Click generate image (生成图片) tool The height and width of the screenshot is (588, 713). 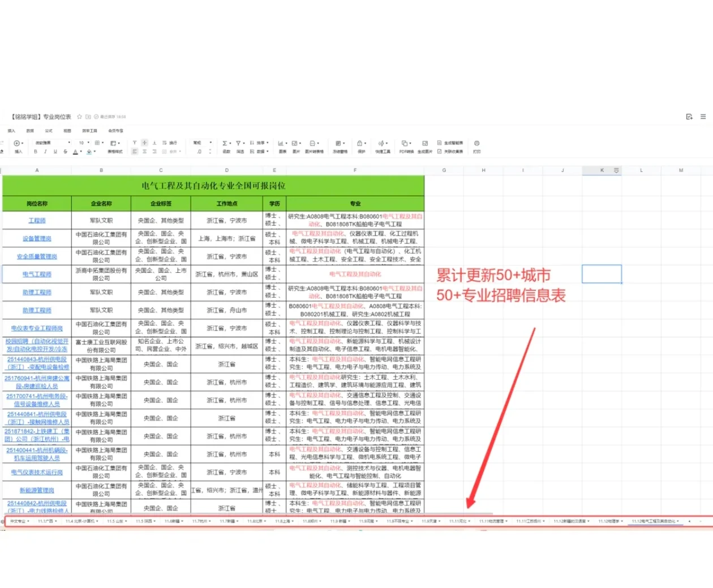tap(424, 147)
